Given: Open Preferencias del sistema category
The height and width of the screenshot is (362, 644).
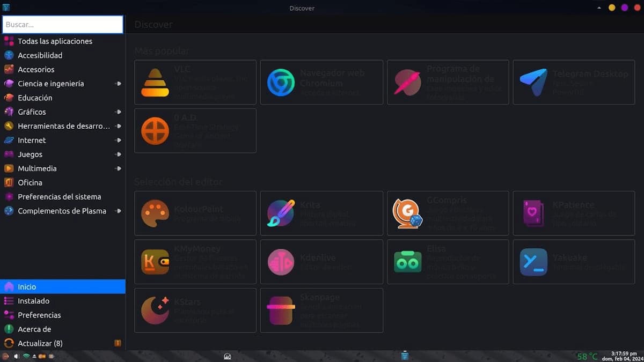Looking at the screenshot, I should (x=63, y=197).
